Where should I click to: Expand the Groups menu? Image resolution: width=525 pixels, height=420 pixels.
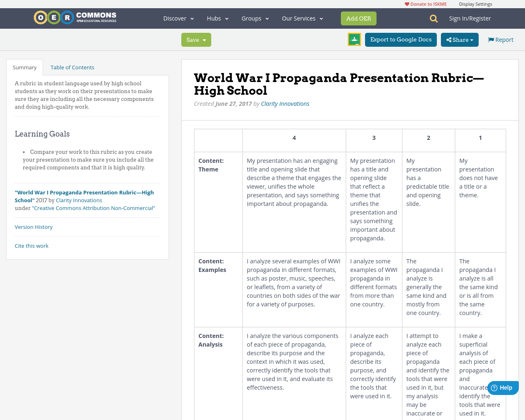coord(255,18)
